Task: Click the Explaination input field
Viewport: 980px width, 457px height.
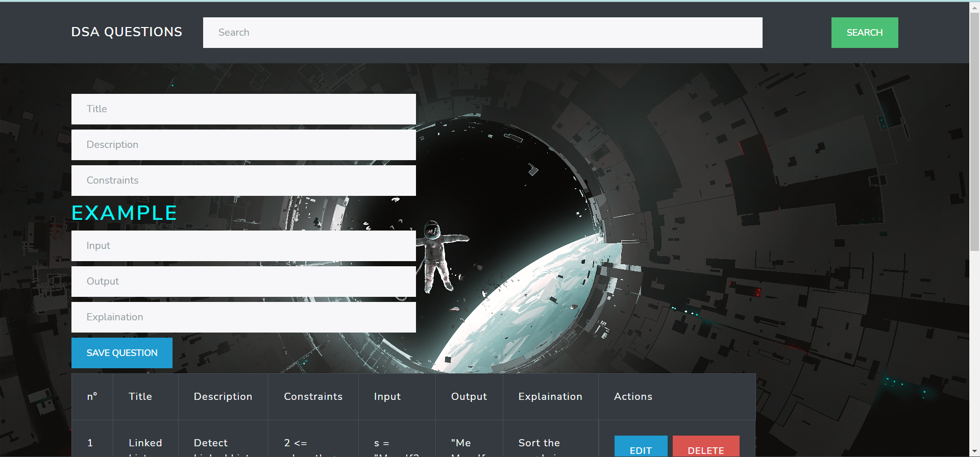Action: click(x=243, y=317)
